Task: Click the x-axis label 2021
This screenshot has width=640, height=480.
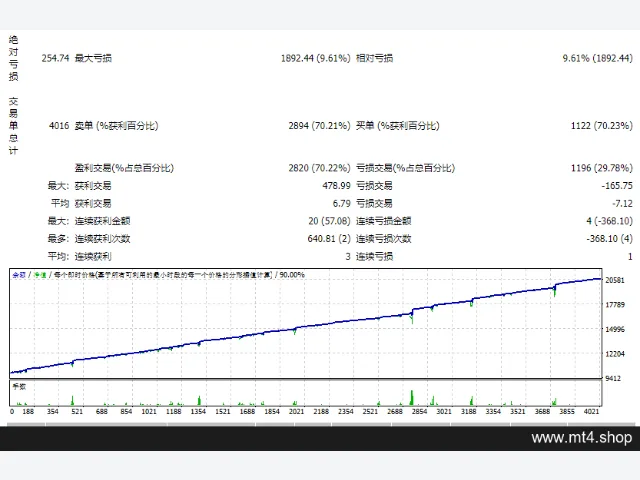Action: pos(296,411)
